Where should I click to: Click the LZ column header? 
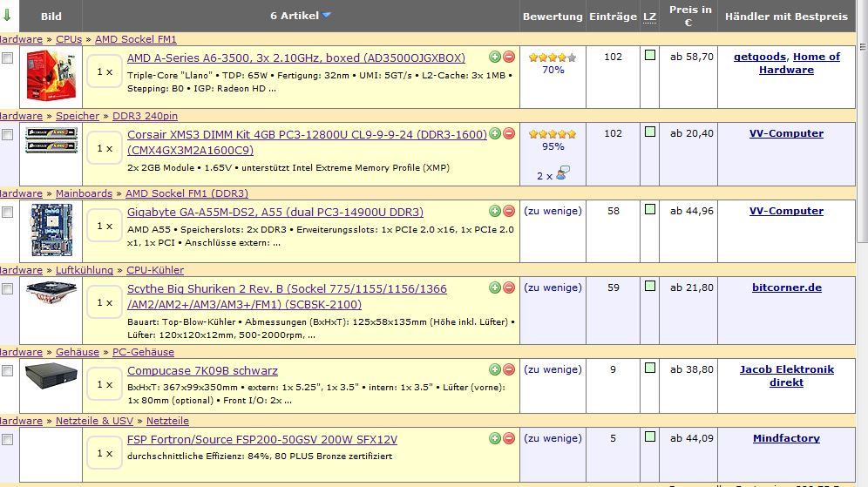649,17
